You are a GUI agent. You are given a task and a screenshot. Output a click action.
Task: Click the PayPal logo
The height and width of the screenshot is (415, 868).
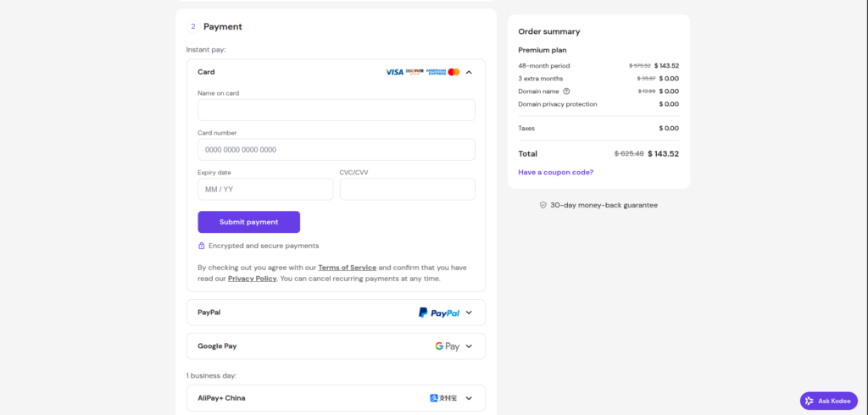tap(439, 313)
